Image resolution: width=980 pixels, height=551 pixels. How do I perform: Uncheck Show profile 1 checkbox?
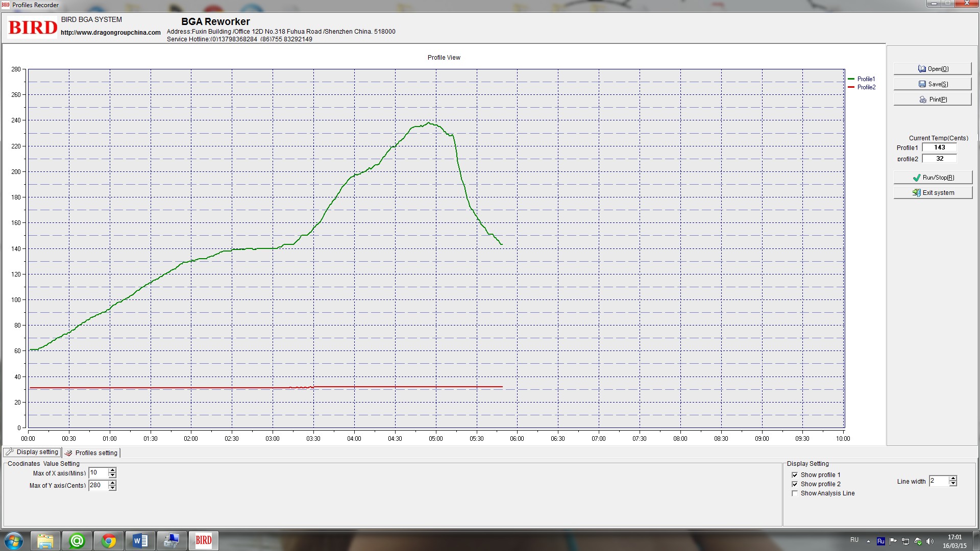(795, 475)
